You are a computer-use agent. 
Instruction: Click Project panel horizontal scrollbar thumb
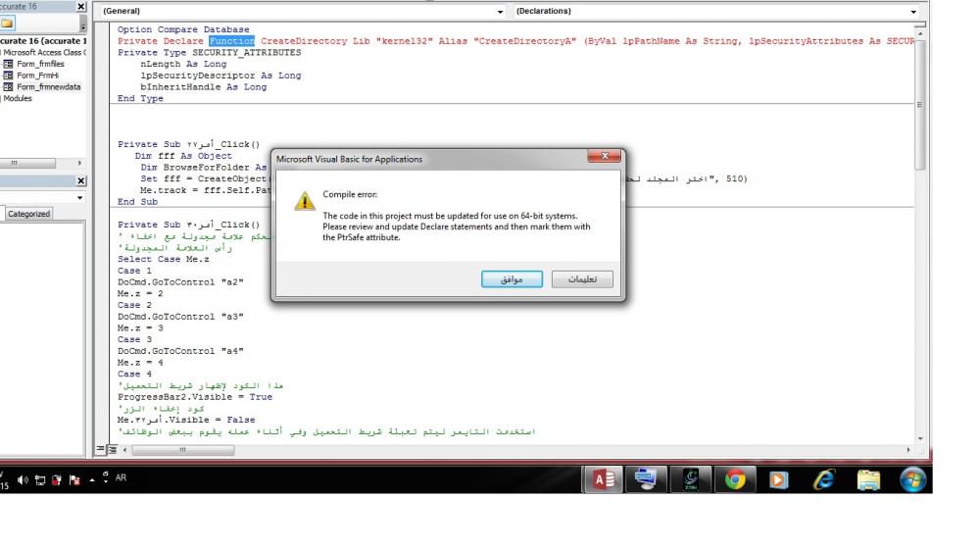[x=25, y=163]
